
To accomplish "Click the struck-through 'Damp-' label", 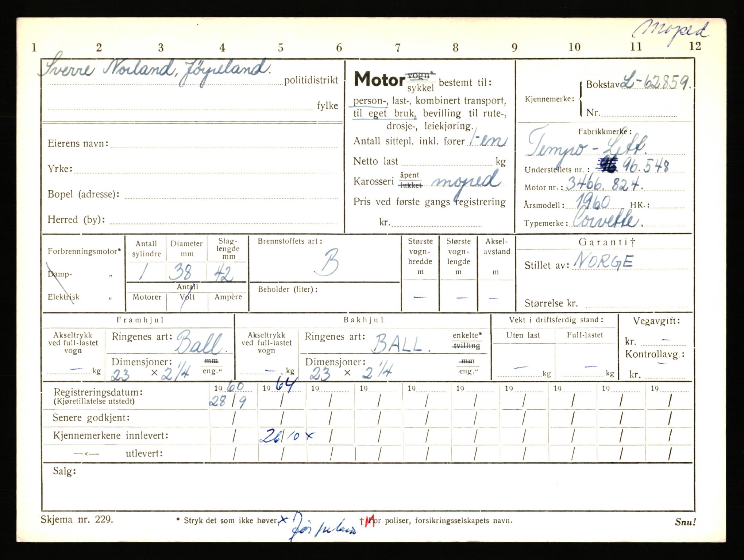I will click(60, 274).
